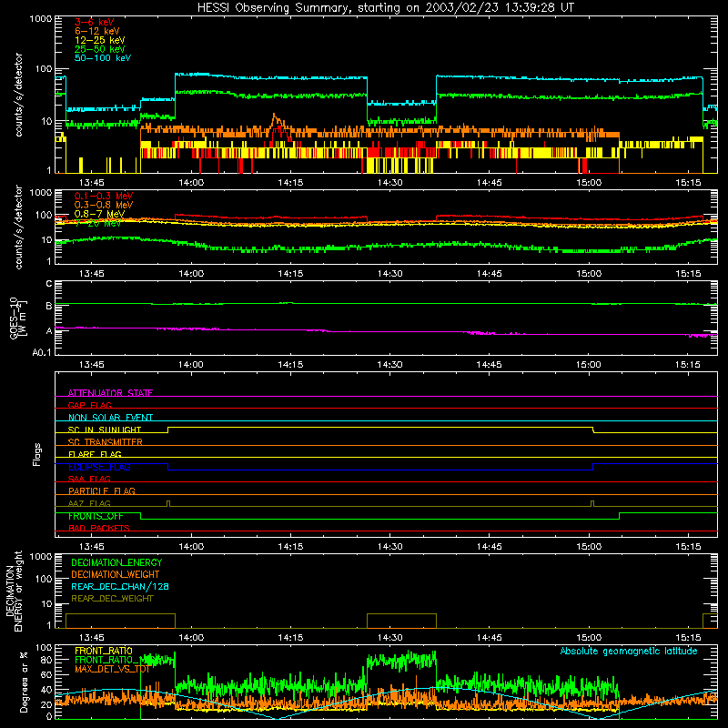728x728 pixels.
Task: Select the 7-20 MeV legend label
Action: (x=98, y=223)
